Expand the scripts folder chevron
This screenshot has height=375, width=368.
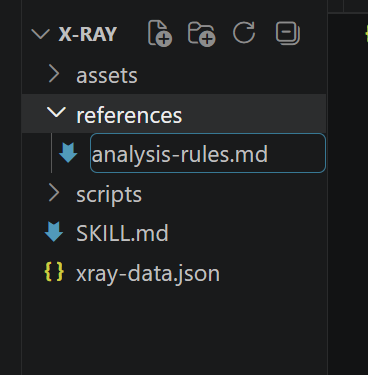[x=54, y=193]
